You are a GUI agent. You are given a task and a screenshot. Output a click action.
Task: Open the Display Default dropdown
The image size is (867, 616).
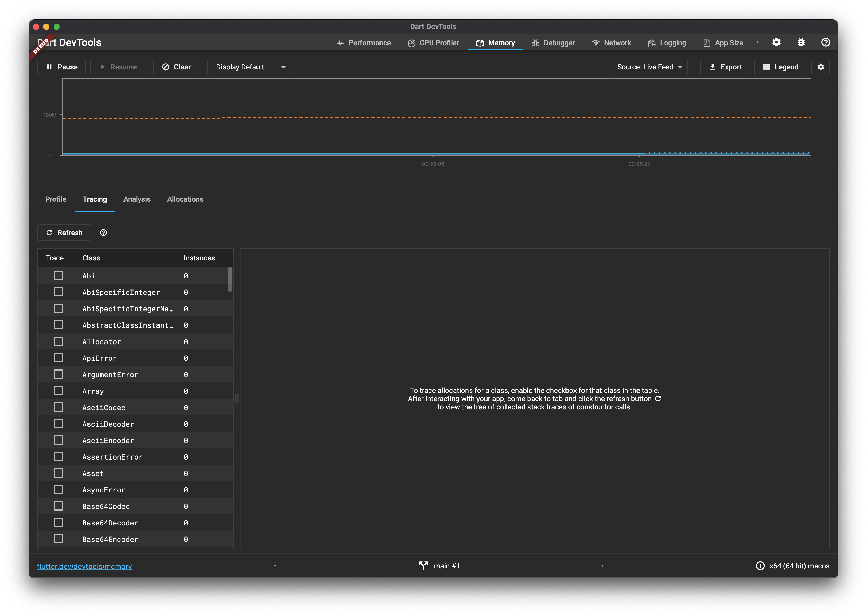[x=249, y=67]
